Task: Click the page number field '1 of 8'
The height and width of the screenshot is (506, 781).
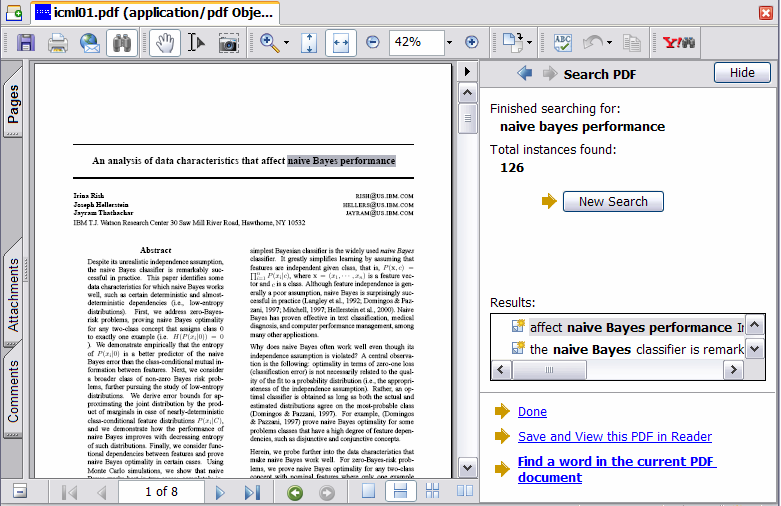Action: pyautogui.click(x=161, y=492)
